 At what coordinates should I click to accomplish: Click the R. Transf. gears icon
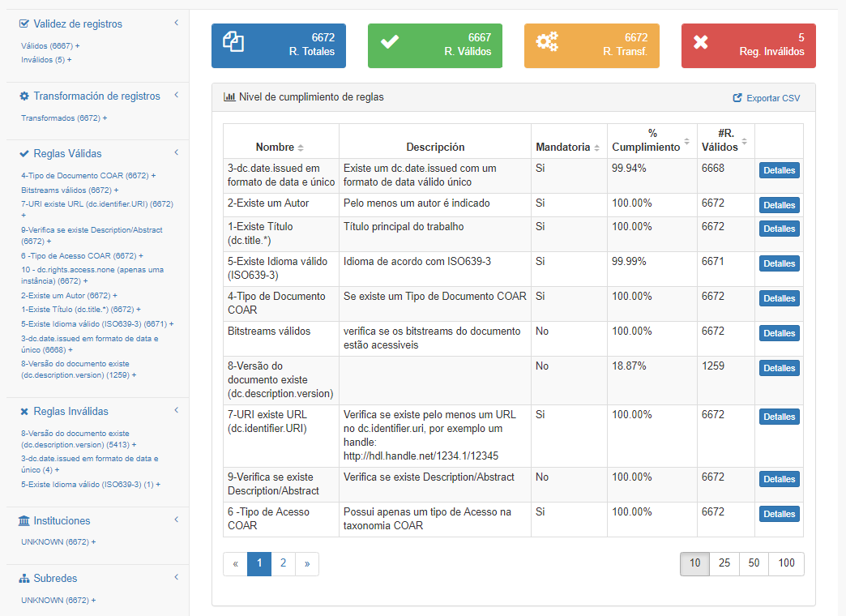[547, 41]
